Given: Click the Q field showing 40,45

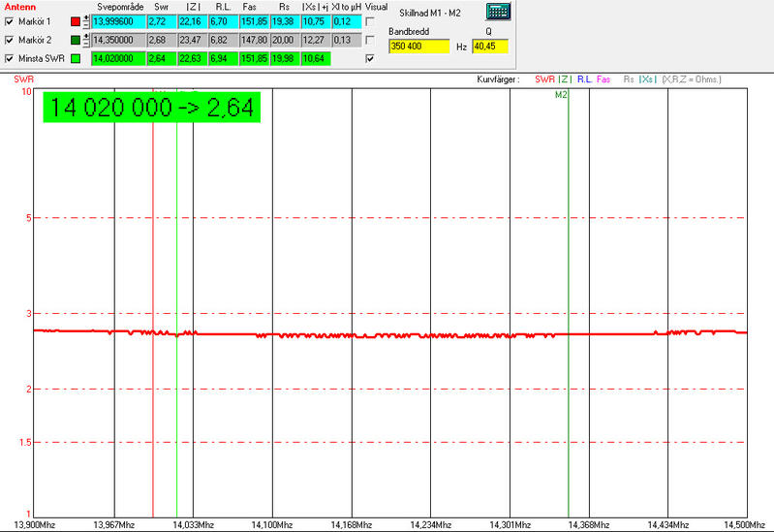Looking at the screenshot, I should point(490,47).
